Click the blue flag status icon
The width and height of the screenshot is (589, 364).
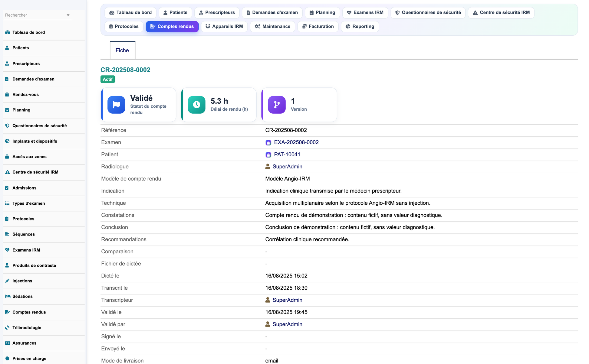(x=116, y=105)
